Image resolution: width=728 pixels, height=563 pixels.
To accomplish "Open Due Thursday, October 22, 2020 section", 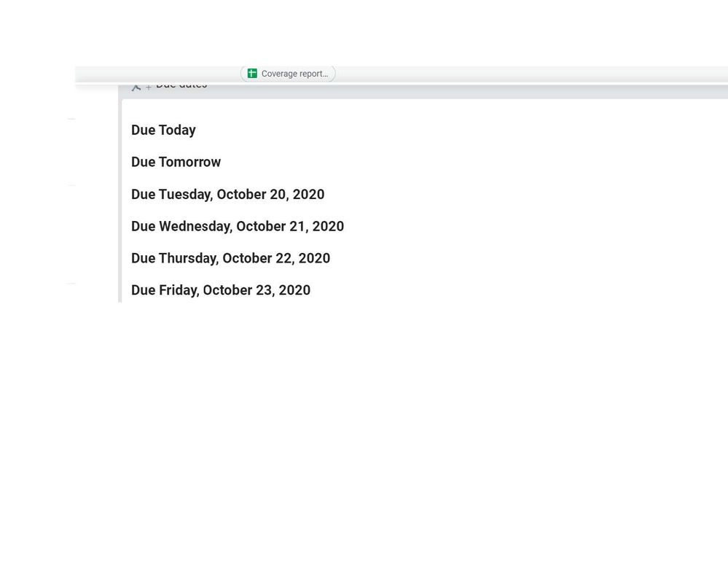I will click(230, 258).
